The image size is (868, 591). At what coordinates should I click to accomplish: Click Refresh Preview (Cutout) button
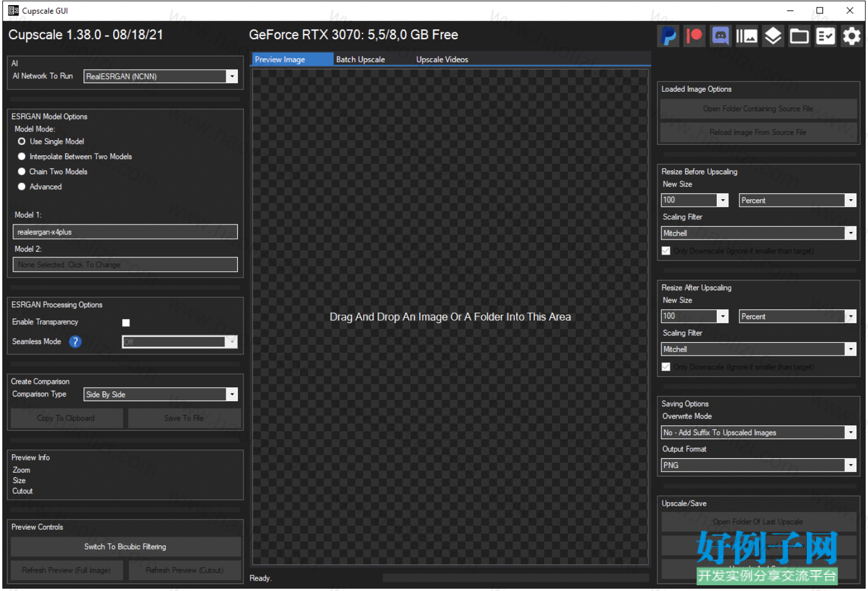185,570
